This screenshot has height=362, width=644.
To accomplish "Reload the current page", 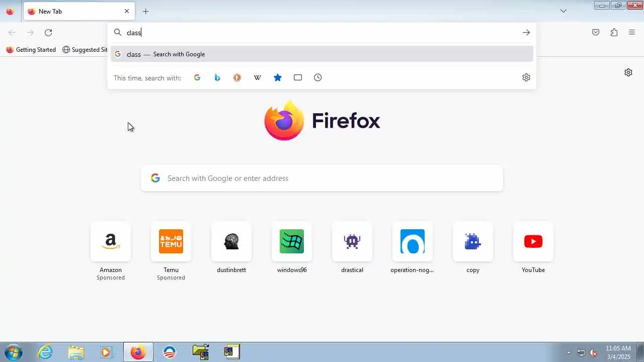I will click(48, 33).
